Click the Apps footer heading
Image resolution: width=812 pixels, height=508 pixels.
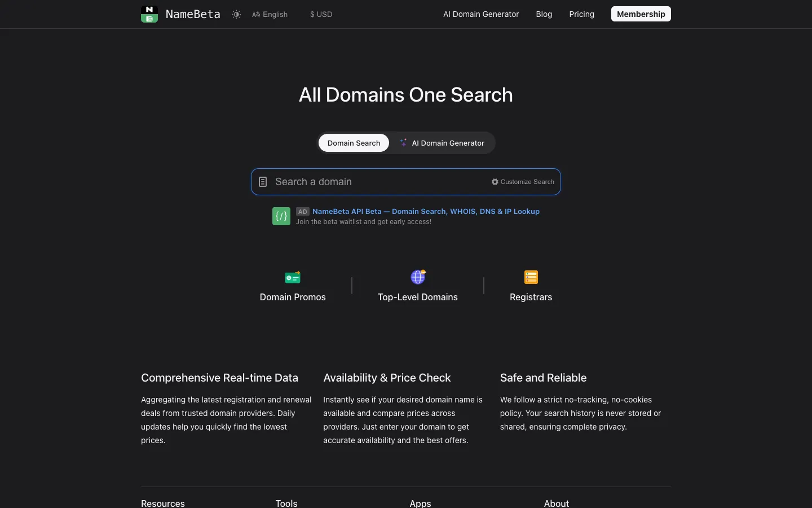pos(420,503)
